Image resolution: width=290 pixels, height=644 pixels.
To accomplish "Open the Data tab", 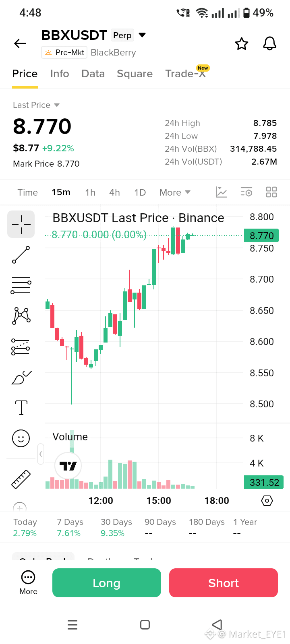I will click(x=93, y=74).
